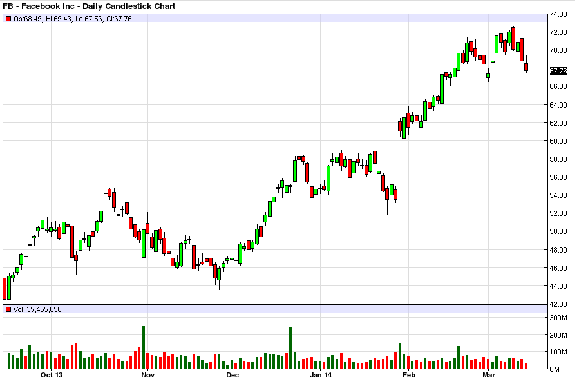Click the 'Nov' date axis label

tap(147, 374)
